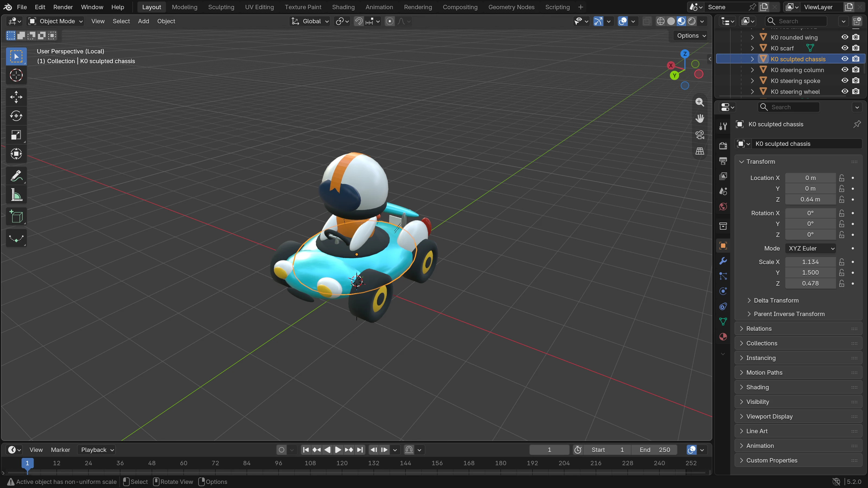Select the Cursor tool in the toolbar
The width and height of the screenshot is (868, 488).
coord(16,75)
